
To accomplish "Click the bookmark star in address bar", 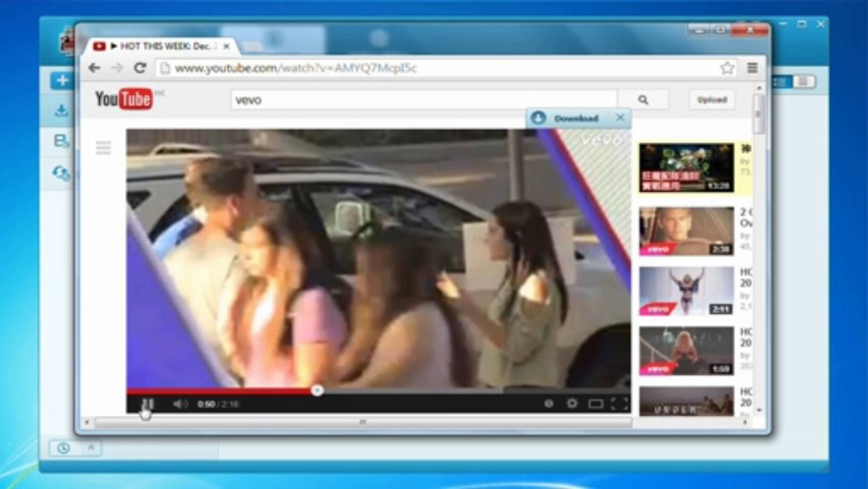I will (x=727, y=68).
